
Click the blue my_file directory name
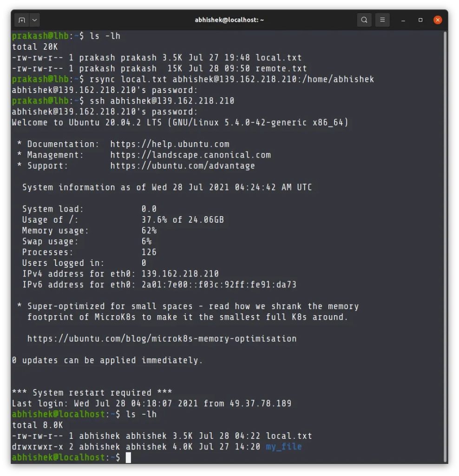(283, 447)
